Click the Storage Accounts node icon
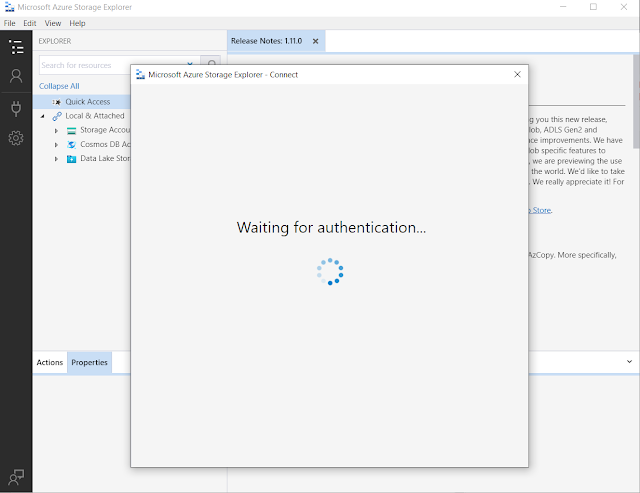The height and width of the screenshot is (493, 640). pyautogui.click(x=71, y=131)
